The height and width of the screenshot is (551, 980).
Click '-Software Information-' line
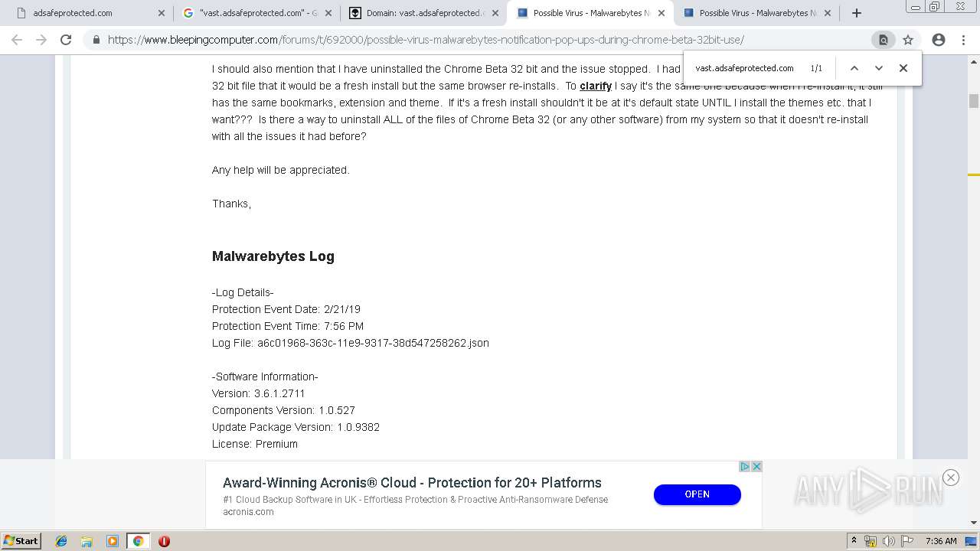tap(265, 377)
